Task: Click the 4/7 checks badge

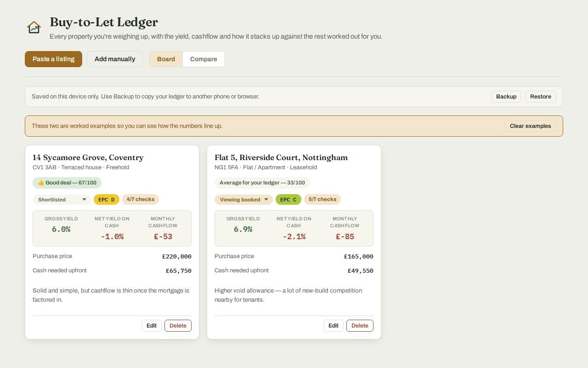Action: [x=141, y=199]
